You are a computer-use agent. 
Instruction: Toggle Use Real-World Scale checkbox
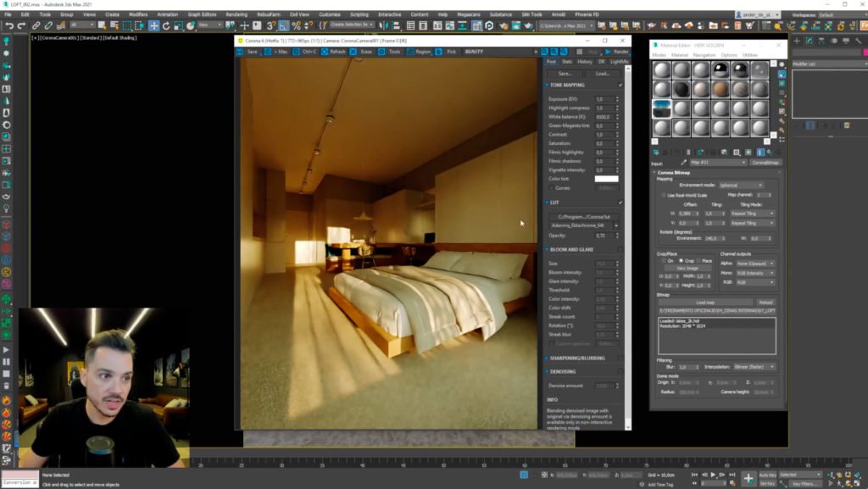pyautogui.click(x=663, y=195)
